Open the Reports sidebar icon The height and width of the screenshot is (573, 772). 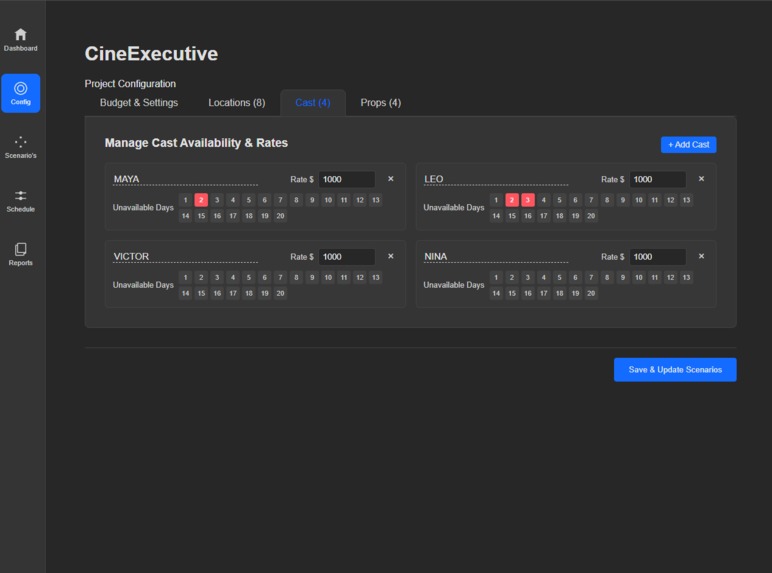click(x=20, y=255)
